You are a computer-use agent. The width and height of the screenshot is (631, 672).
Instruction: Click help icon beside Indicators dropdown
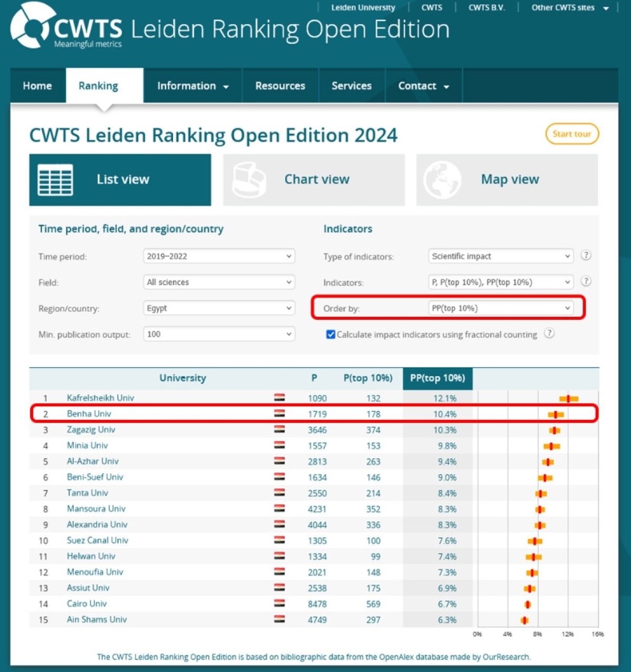click(x=586, y=281)
